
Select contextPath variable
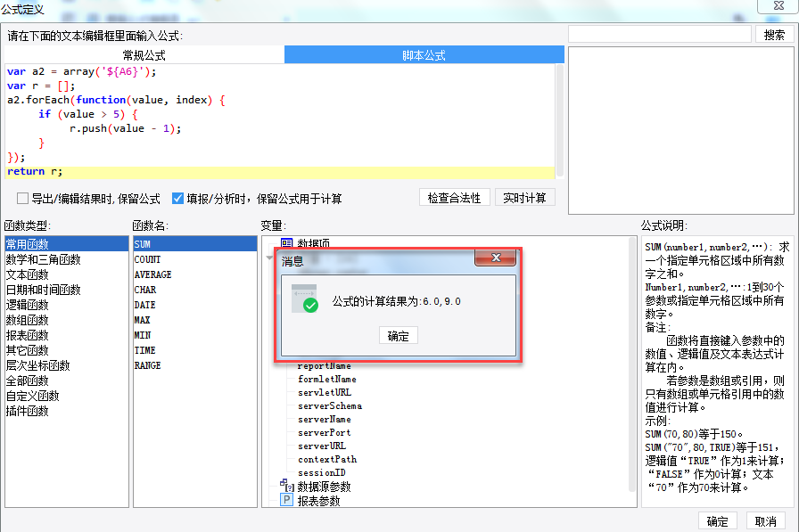pyautogui.click(x=327, y=459)
